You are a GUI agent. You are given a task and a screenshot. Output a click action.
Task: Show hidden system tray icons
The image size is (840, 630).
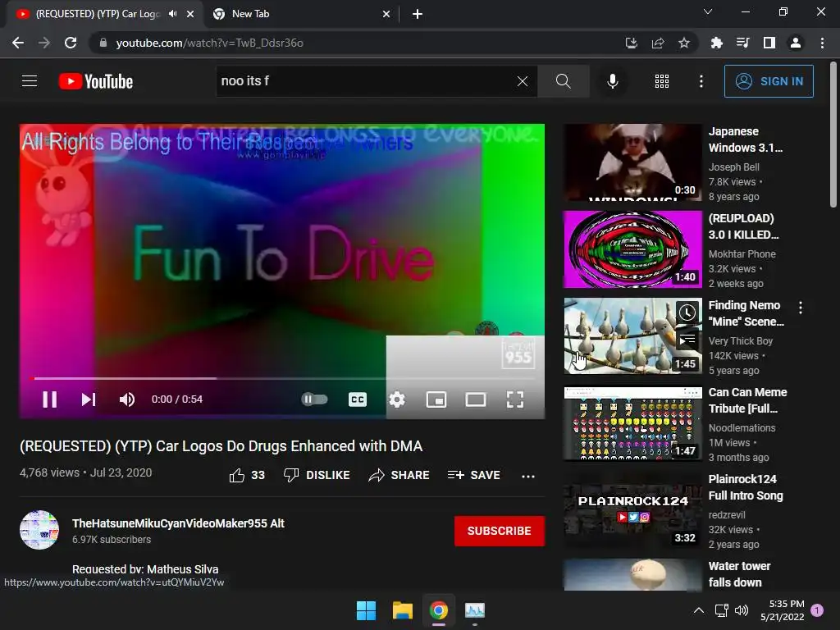pos(699,610)
